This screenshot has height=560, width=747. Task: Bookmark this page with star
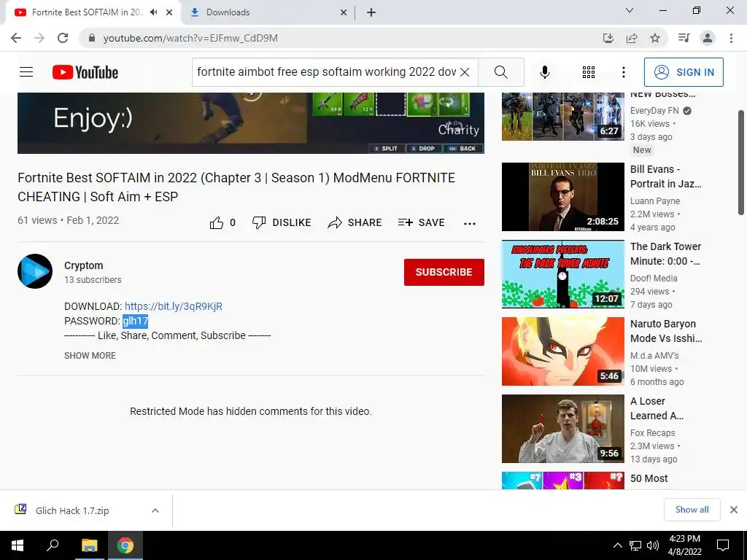pos(655,38)
